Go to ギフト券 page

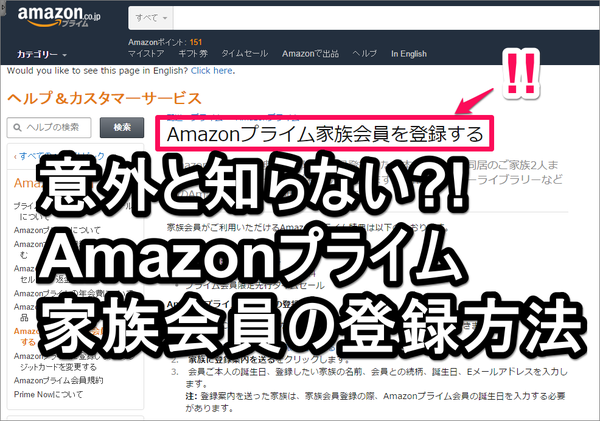click(x=193, y=54)
